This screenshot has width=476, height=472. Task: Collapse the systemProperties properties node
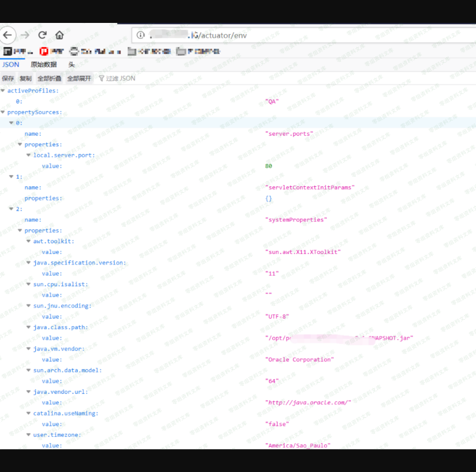[x=20, y=230]
